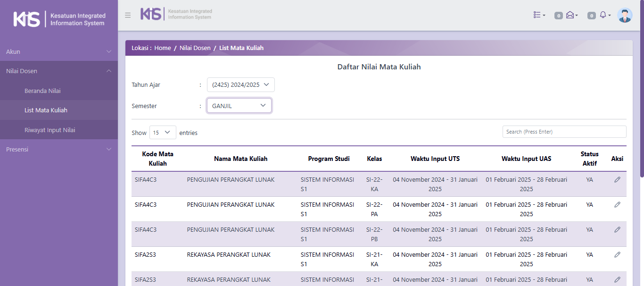This screenshot has height=286, width=644.
Task: Click the hamburger menu toggle icon
Action: click(128, 15)
